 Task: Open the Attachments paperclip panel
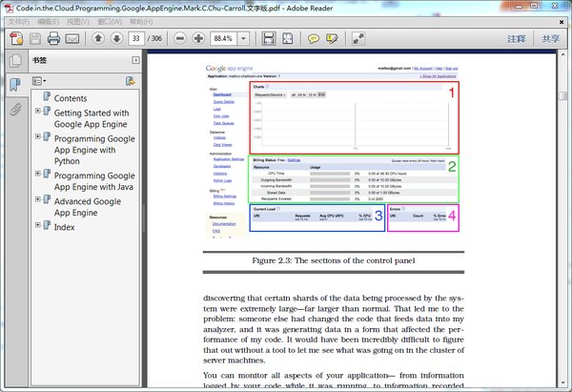pyautogui.click(x=14, y=110)
